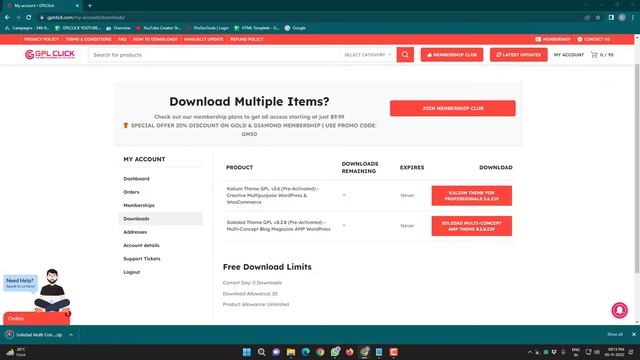Open the red Camtasia taskbar icon
Viewport: 640px width, 360px height.
(x=393, y=352)
